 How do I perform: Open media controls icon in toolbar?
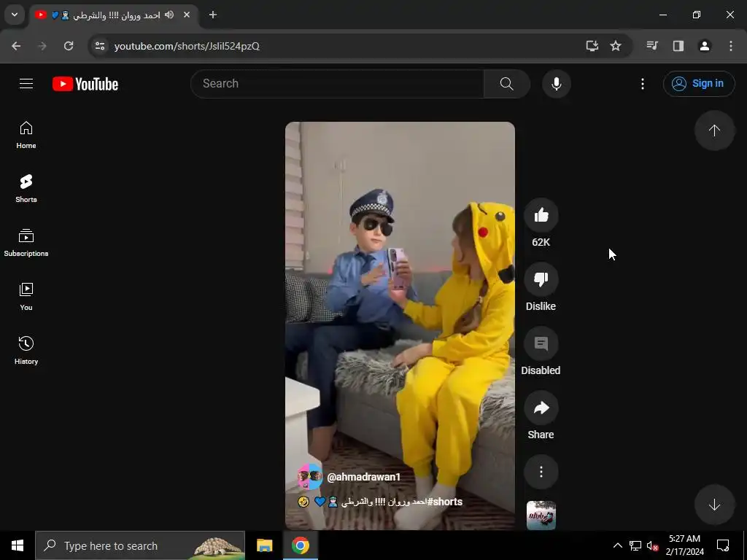click(652, 46)
